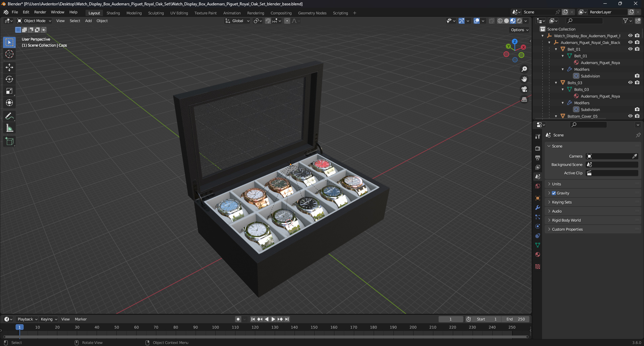
Task: Click the End frame field
Action: (x=516, y=319)
